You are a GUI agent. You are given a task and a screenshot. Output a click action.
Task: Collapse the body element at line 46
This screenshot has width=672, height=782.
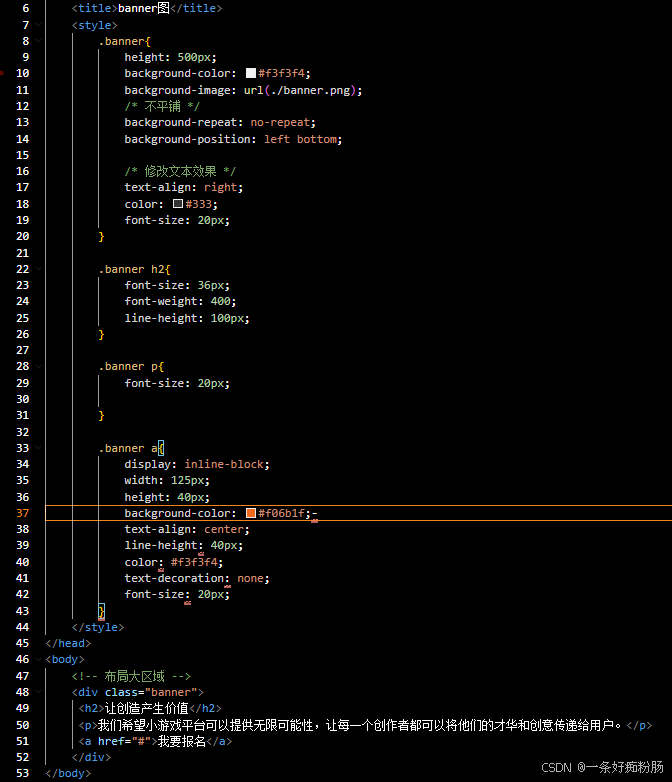pos(38,659)
